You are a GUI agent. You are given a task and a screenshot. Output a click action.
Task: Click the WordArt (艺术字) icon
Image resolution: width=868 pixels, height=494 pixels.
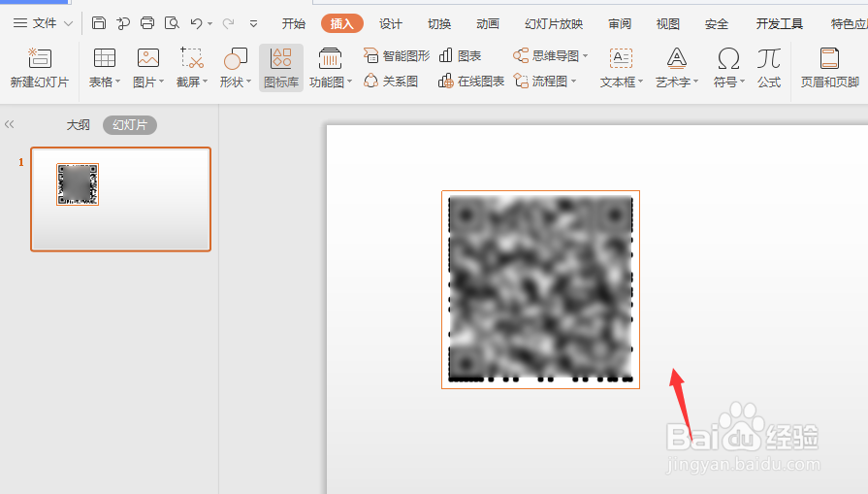(677, 58)
